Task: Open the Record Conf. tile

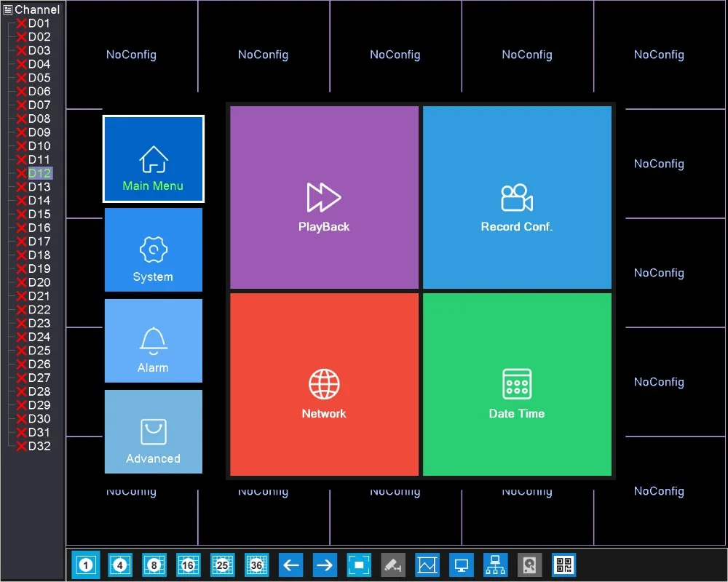Action: point(517,197)
